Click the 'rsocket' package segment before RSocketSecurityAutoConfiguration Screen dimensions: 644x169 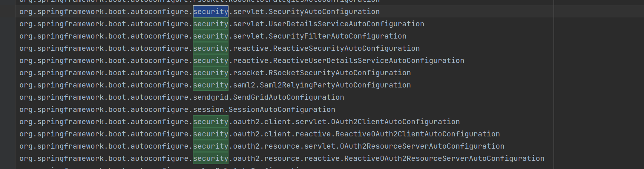249,73
